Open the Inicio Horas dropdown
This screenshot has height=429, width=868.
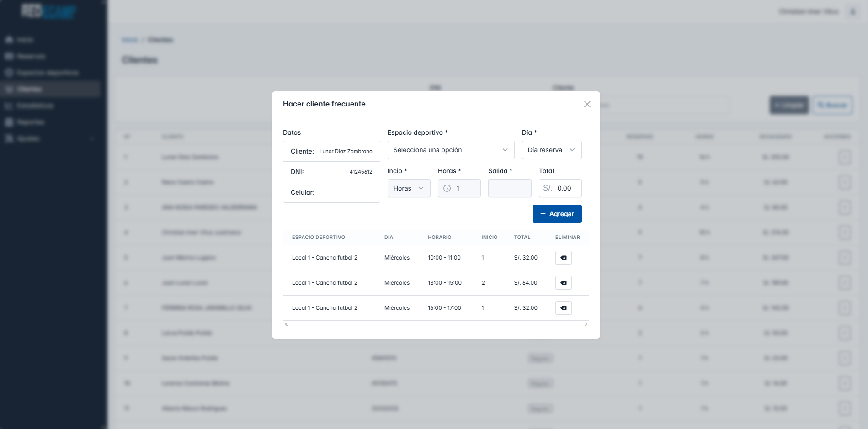(x=409, y=188)
